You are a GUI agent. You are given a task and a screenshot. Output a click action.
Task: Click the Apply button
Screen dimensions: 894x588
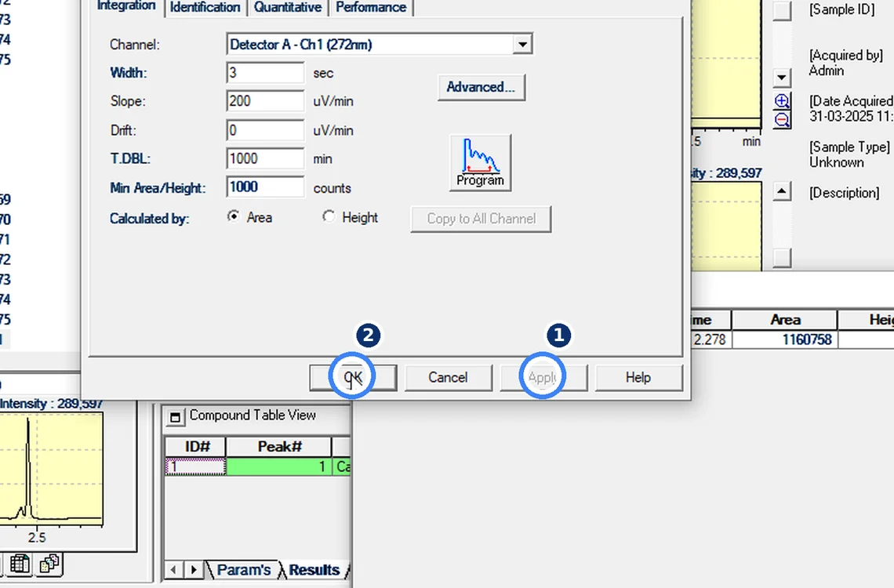[x=543, y=378]
